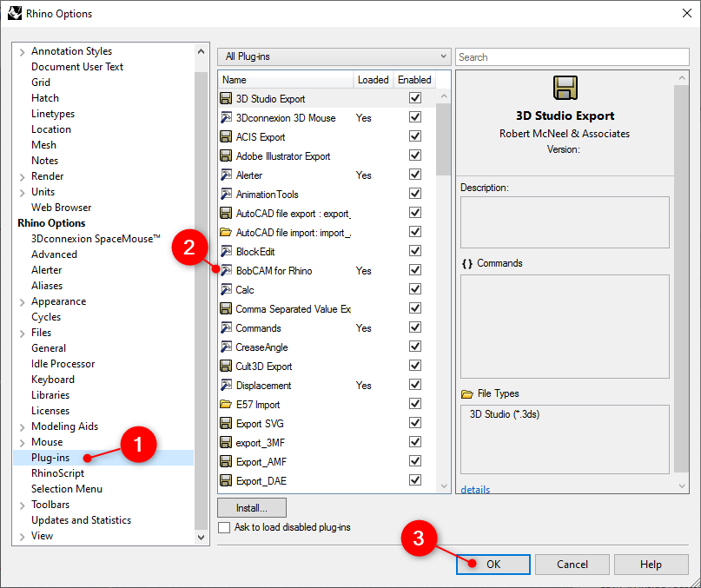
Task: Select Keyboard in the options tree
Action: pyautogui.click(x=53, y=380)
